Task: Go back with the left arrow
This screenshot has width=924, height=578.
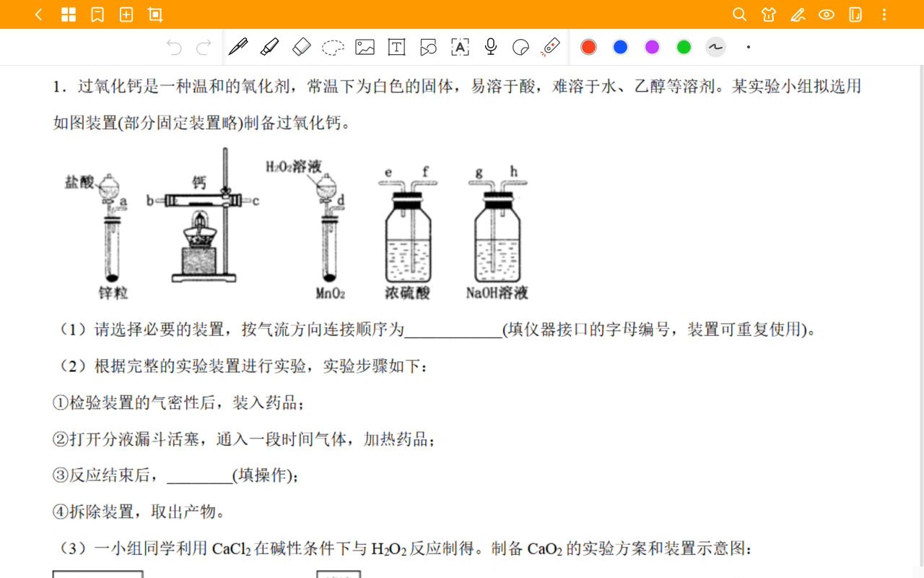Action: click(x=39, y=14)
